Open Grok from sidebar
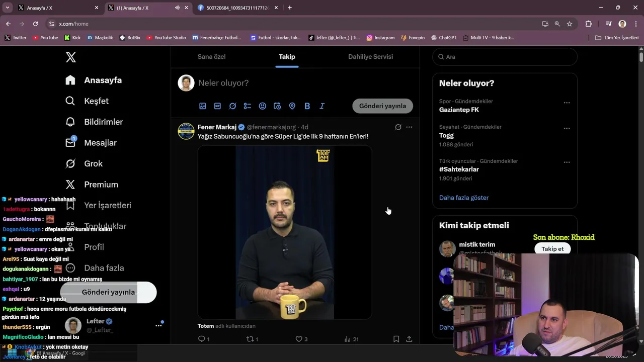Screen dimensions: 644x362 (x=84, y=164)
